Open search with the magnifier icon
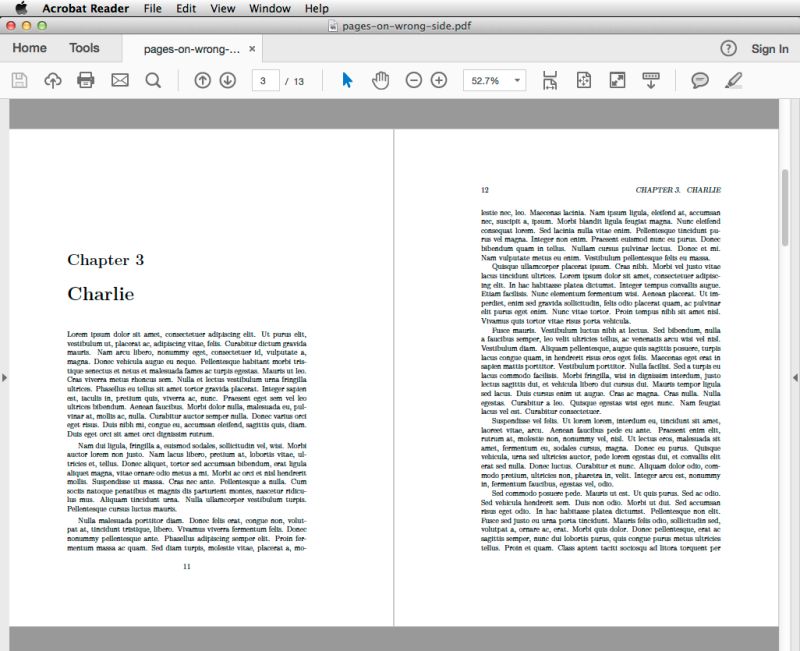 152,81
